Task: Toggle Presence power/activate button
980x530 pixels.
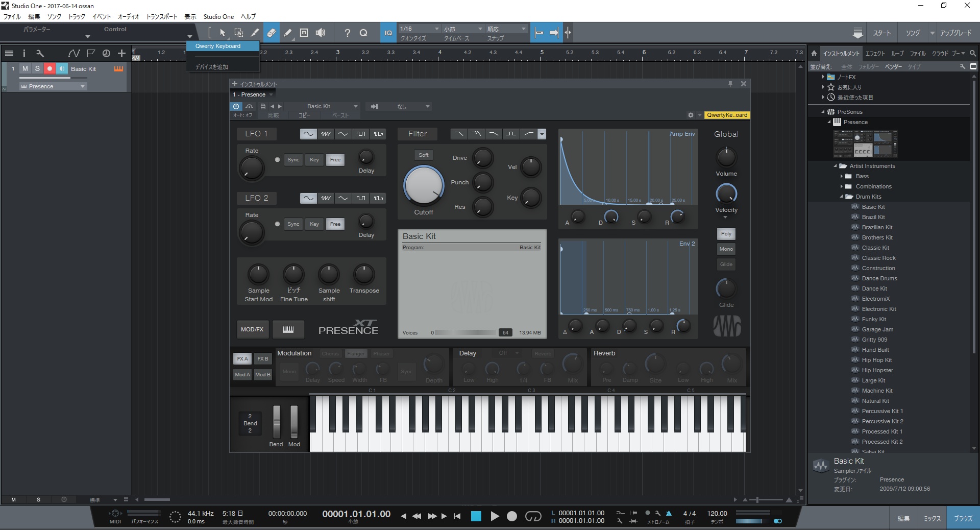Action: coord(236,106)
